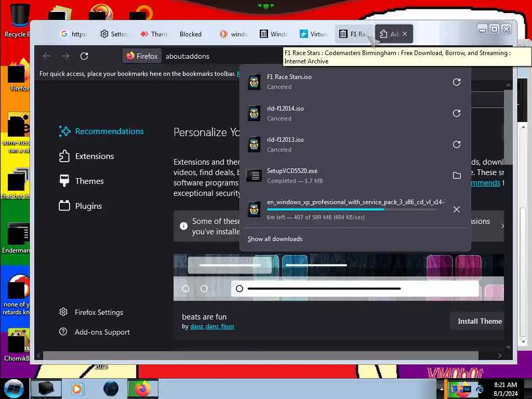The height and width of the screenshot is (399, 532).
Task: Click the Themes brush icon
Action: pos(64,181)
